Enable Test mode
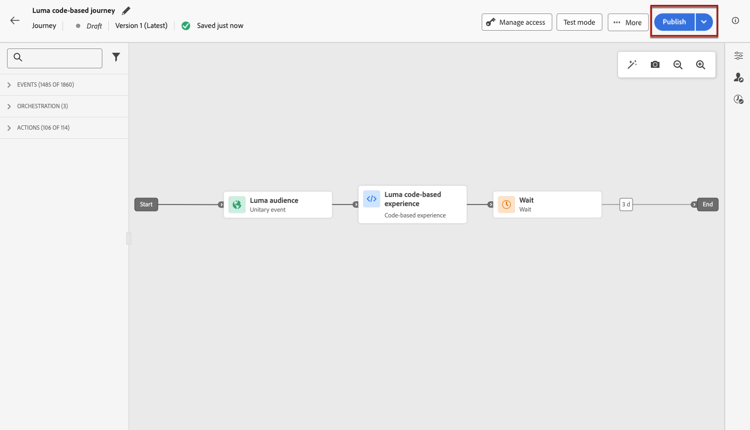 click(x=579, y=22)
